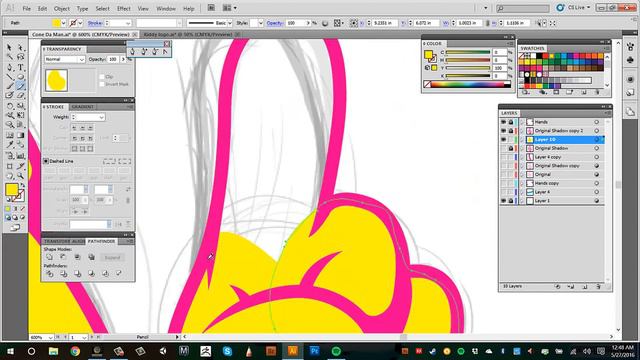The width and height of the screenshot is (640, 360).
Task: Click the Opacity link in control bar
Action: pyautogui.click(x=275, y=23)
